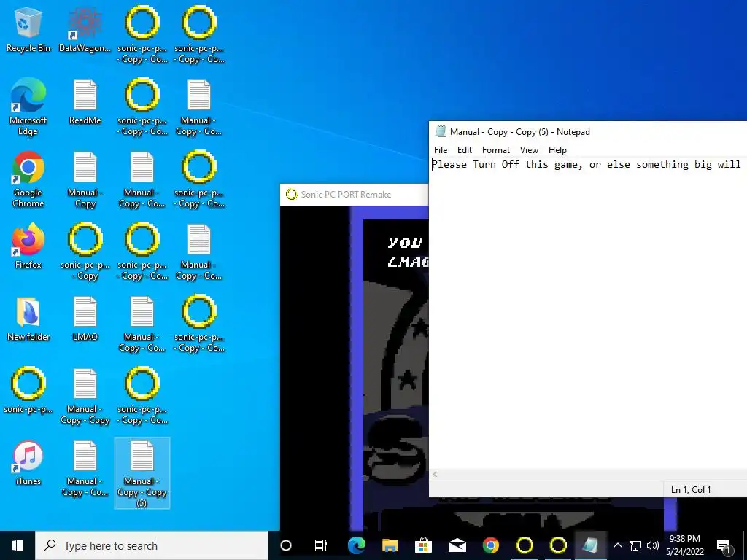
Task: Open Notepad's File menu
Action: click(x=441, y=150)
